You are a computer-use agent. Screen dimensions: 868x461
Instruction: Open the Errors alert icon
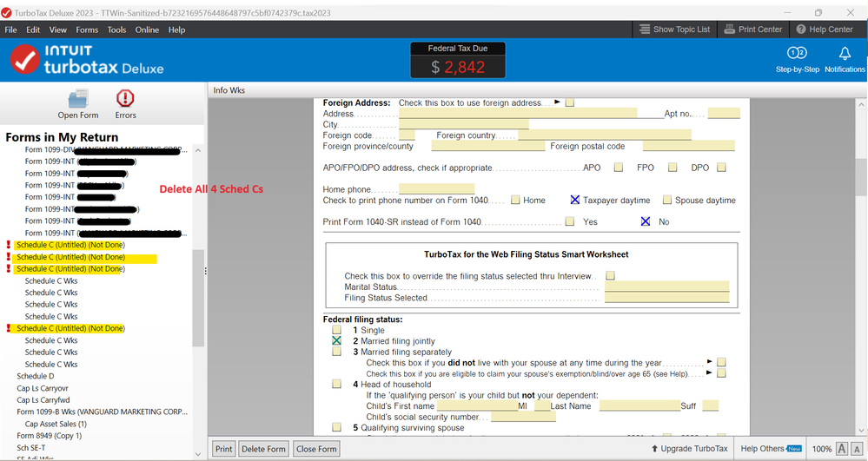coord(125,98)
